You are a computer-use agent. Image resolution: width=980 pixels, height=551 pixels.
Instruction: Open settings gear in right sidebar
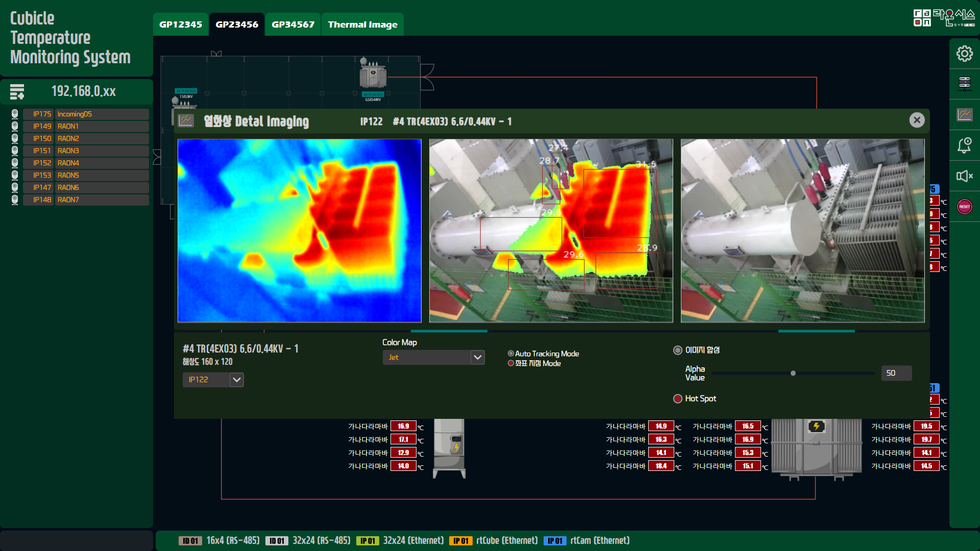tap(964, 54)
